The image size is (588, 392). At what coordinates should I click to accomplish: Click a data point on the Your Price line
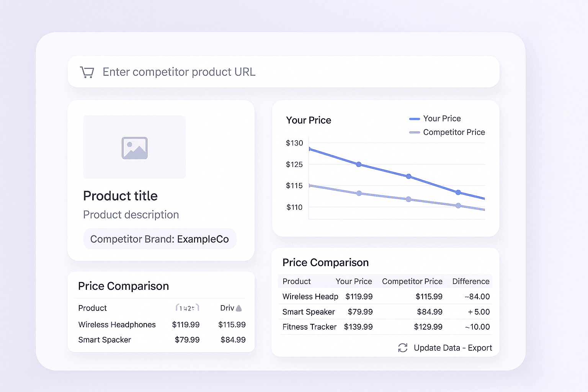(x=359, y=164)
